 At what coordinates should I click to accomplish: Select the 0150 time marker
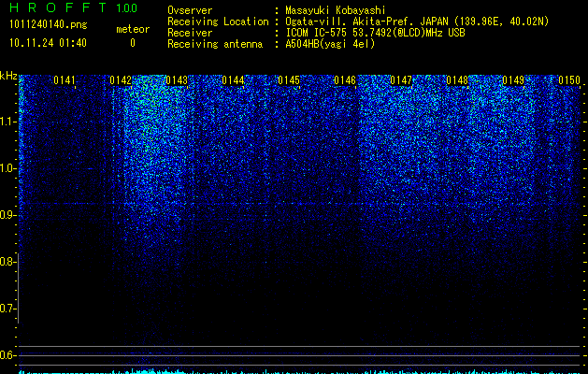point(569,80)
